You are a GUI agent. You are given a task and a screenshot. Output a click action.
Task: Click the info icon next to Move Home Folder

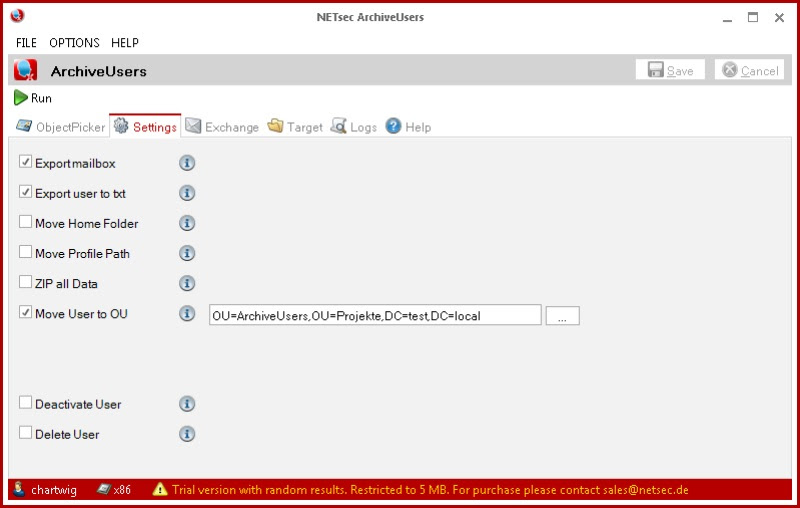pyautogui.click(x=187, y=223)
